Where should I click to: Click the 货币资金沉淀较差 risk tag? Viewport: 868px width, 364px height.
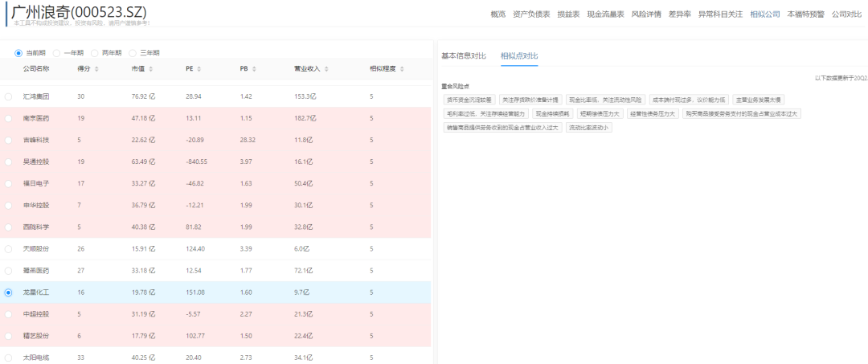(x=469, y=100)
